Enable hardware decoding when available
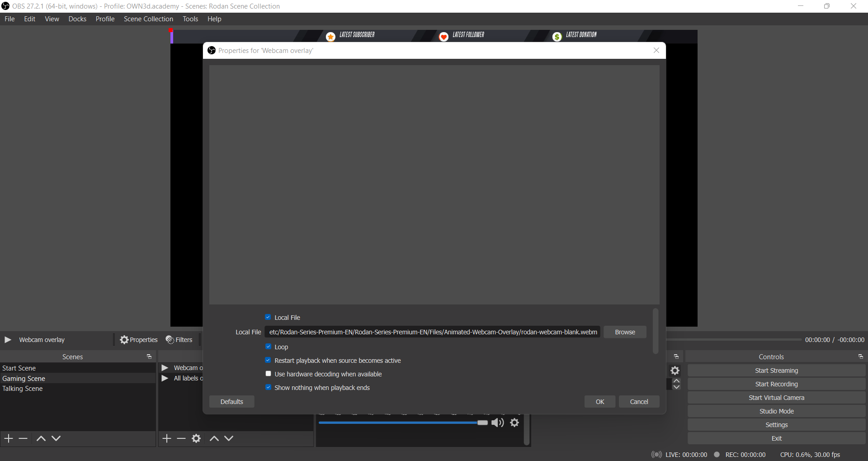Image resolution: width=868 pixels, height=461 pixels. pos(268,374)
